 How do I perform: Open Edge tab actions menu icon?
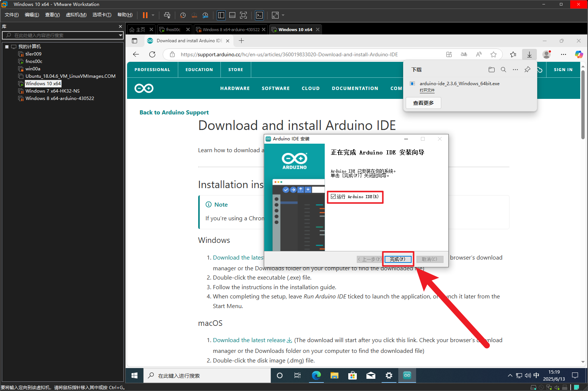(x=134, y=41)
